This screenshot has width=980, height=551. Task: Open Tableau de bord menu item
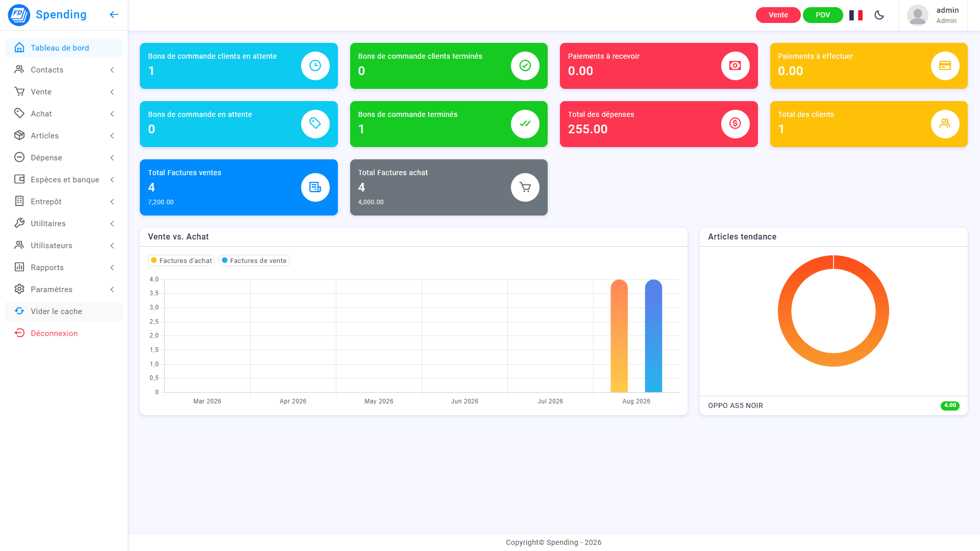[x=64, y=47]
